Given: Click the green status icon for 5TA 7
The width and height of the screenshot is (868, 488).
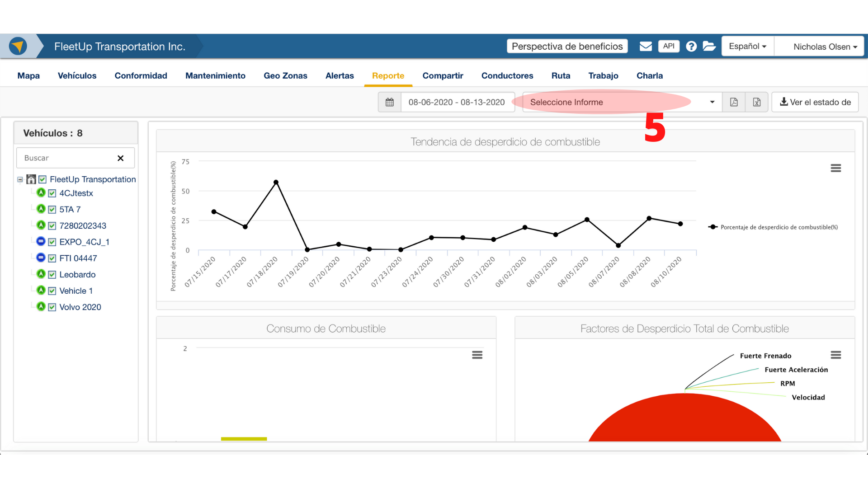Looking at the screenshot, I should pyautogui.click(x=41, y=209).
